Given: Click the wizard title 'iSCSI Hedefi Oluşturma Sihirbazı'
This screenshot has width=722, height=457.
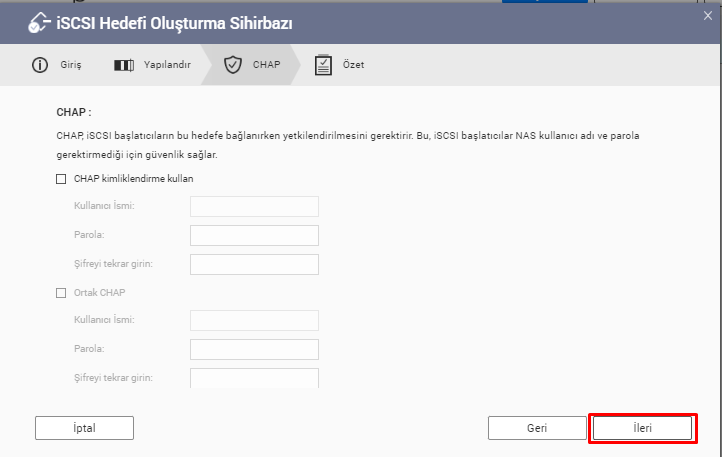Looking at the screenshot, I should tap(174, 23).
